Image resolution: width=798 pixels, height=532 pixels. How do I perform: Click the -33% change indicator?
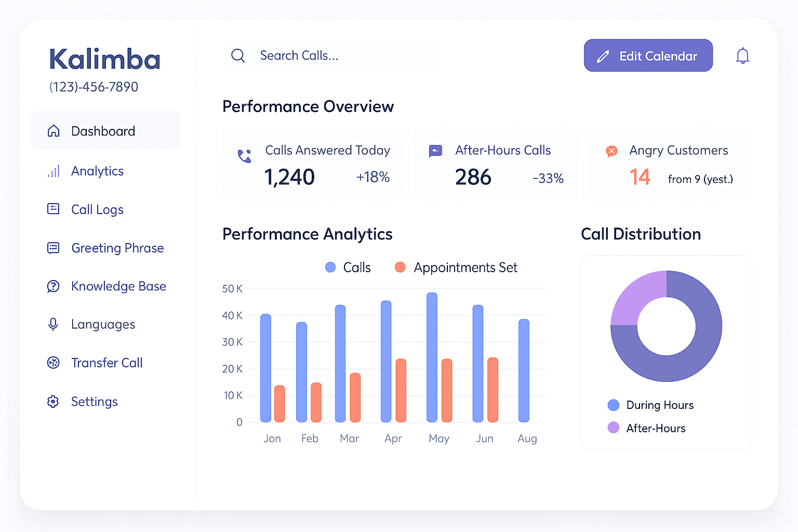point(548,179)
